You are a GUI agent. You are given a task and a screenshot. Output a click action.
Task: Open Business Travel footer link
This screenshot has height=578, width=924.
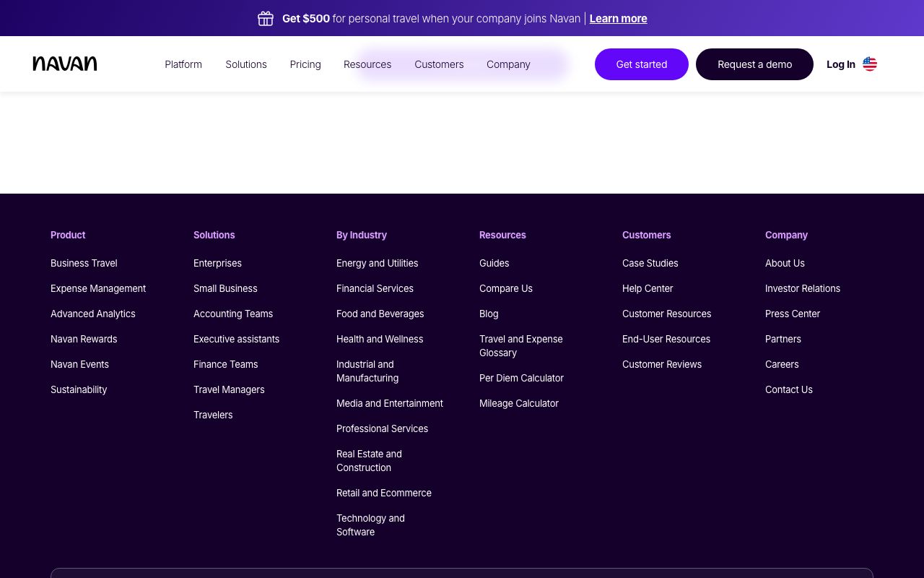[x=84, y=264]
